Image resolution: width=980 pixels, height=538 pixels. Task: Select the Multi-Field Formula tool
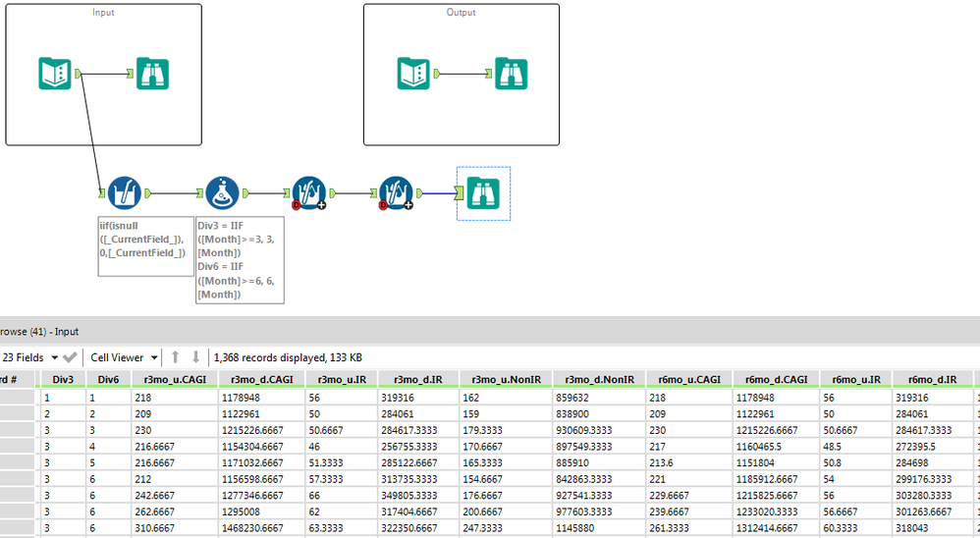pos(125,193)
